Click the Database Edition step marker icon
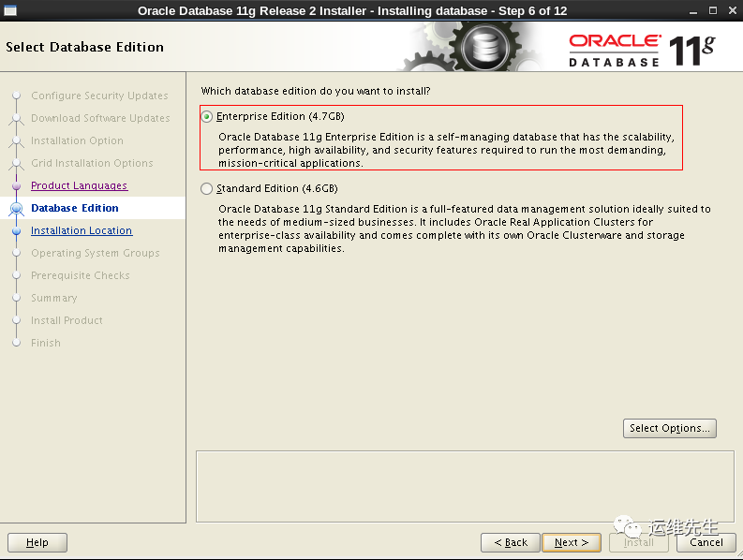 (17, 208)
